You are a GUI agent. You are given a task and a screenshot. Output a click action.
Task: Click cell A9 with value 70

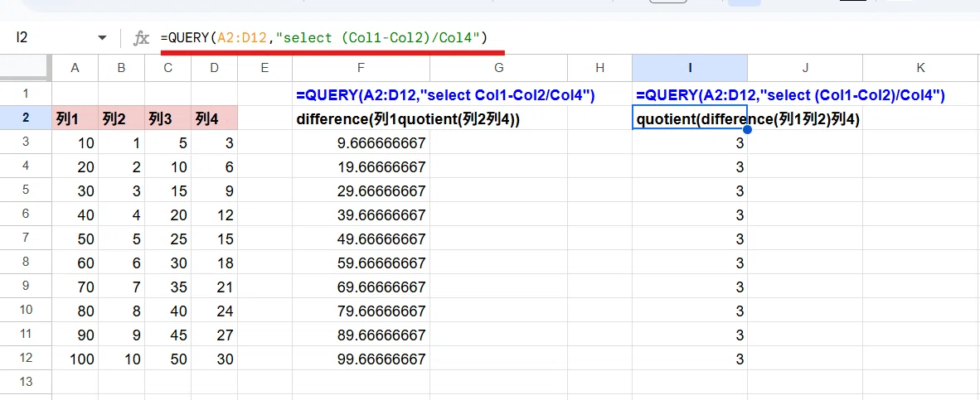75,287
